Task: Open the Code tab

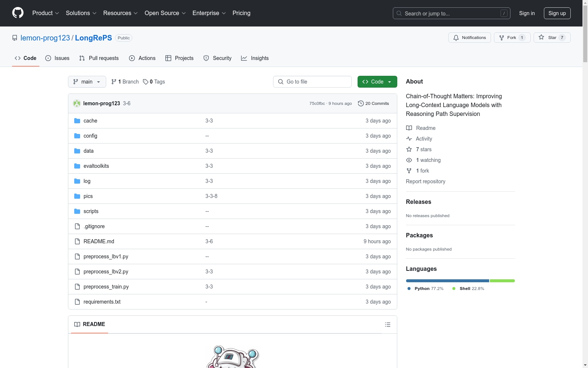Action: [x=26, y=58]
